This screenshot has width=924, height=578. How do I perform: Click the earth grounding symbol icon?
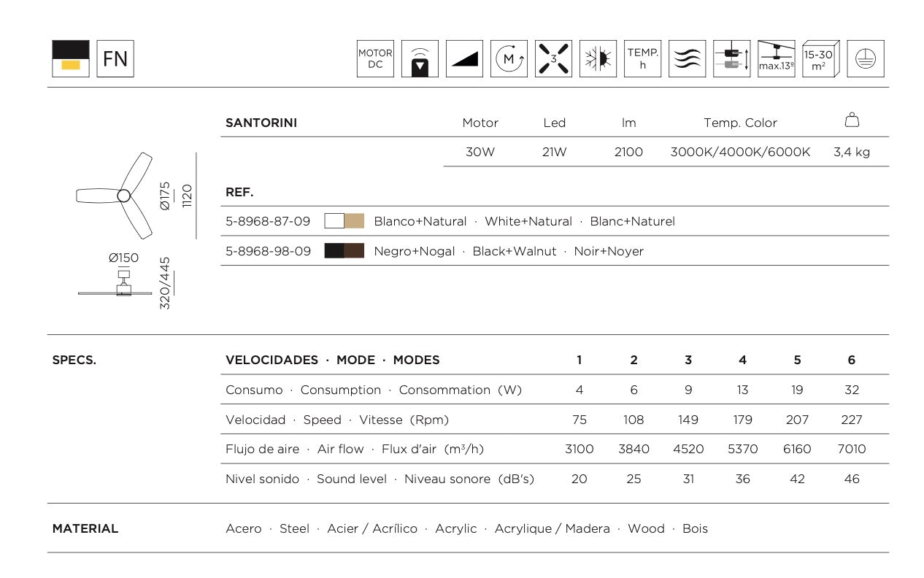[x=865, y=59]
